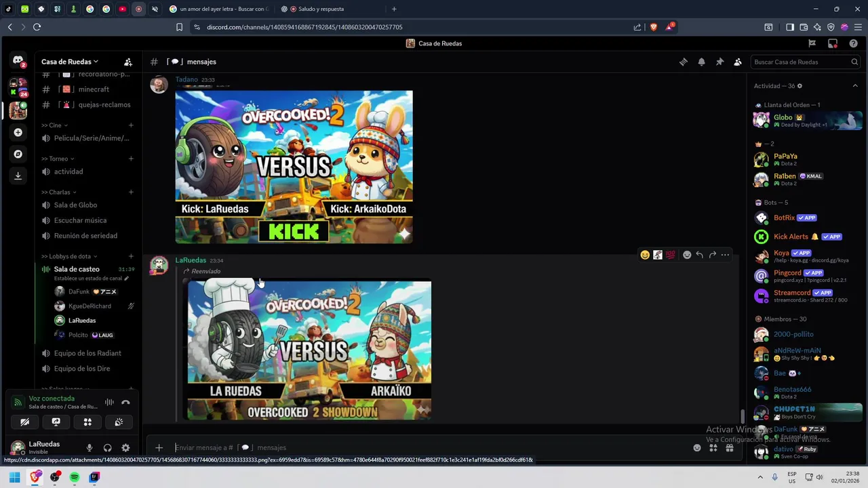Open a new browser tab
868x488 pixels.
[394, 9]
